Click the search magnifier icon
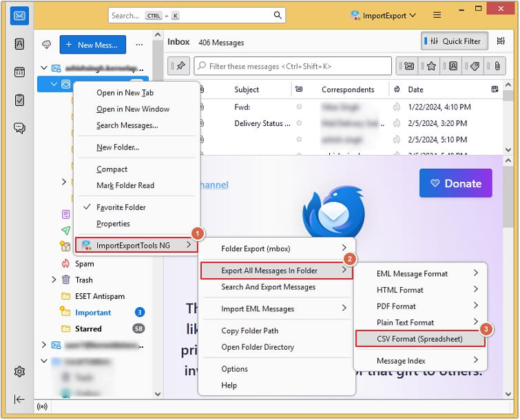The image size is (520, 420). pos(278,15)
